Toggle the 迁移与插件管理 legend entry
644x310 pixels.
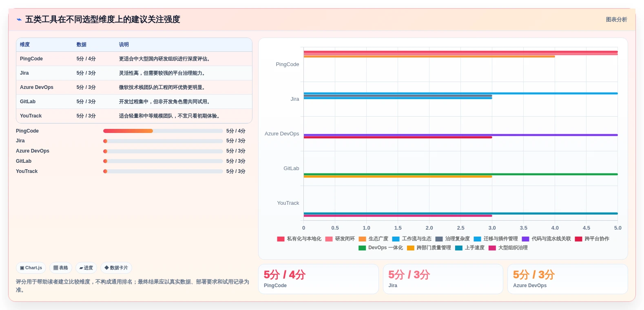496,239
